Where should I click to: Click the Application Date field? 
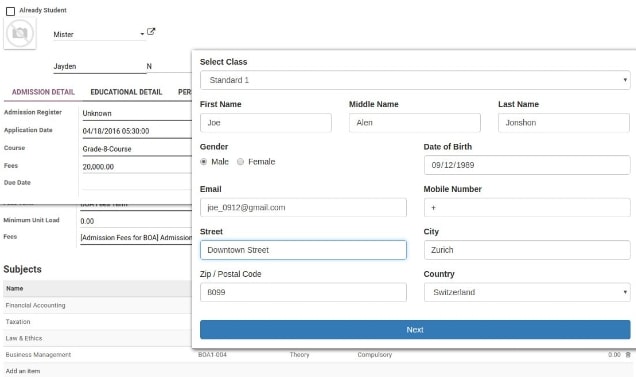(x=137, y=131)
